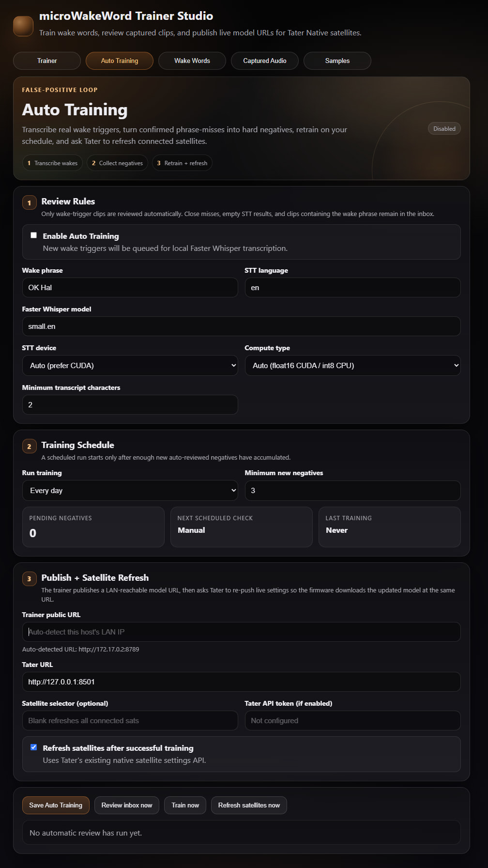This screenshot has width=488, height=868.
Task: Open the Captured Audio tab
Action: [x=265, y=61]
